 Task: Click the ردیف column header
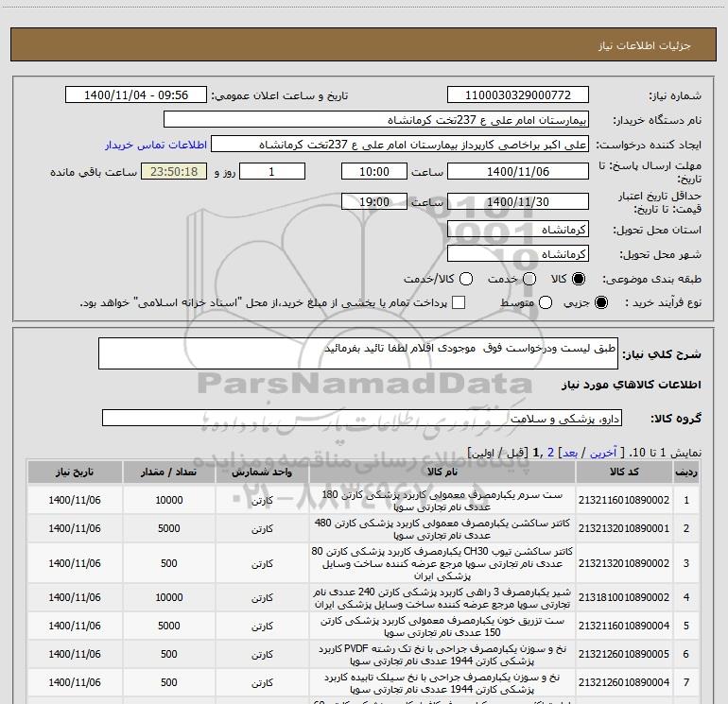(686, 472)
